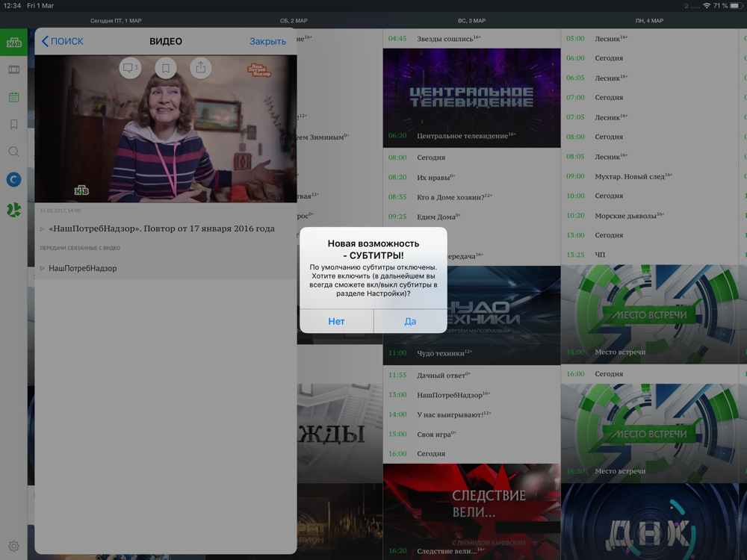Decline subtitles with Нет
Viewport: 747px width, 560px height.
pyautogui.click(x=336, y=321)
